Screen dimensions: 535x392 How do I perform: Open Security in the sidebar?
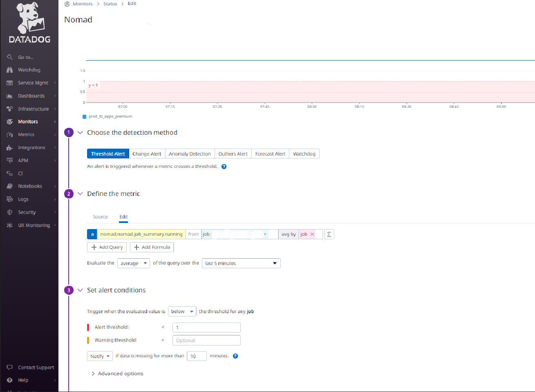[x=27, y=212]
